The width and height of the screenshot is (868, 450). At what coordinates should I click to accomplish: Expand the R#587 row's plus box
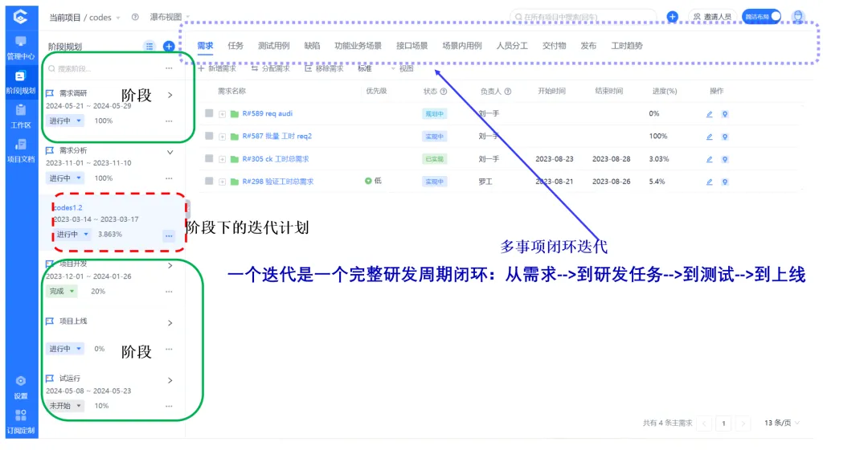(x=222, y=137)
